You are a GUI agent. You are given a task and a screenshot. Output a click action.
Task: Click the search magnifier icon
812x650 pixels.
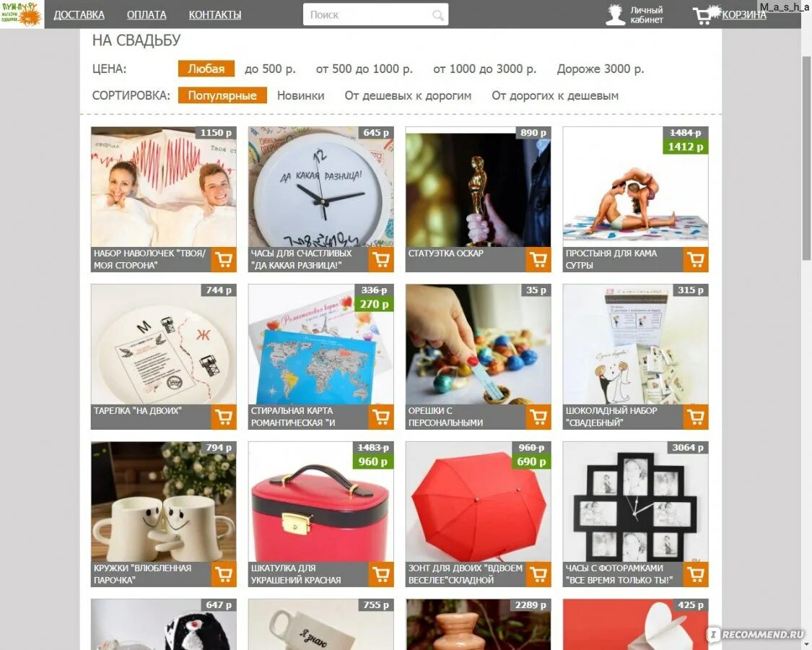[438, 15]
